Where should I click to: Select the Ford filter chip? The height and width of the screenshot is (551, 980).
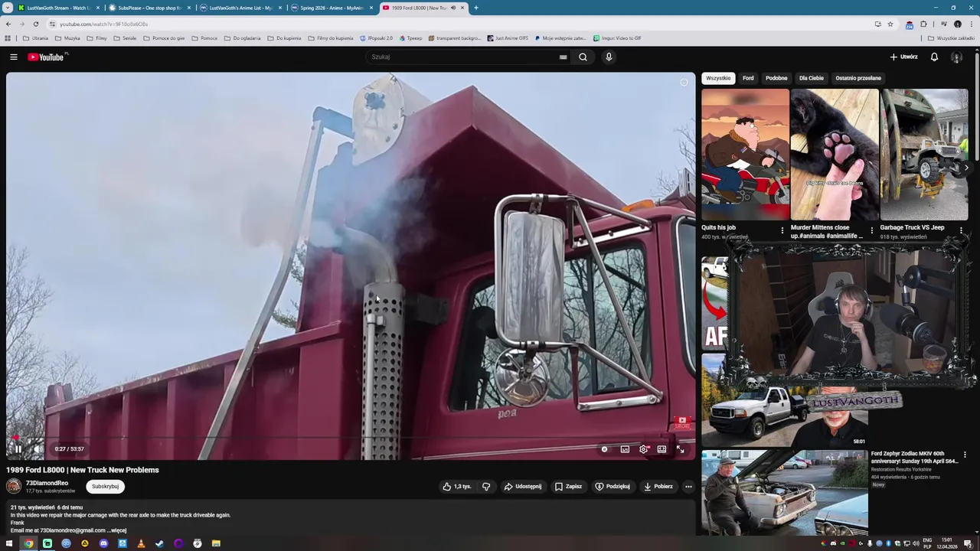click(x=748, y=78)
